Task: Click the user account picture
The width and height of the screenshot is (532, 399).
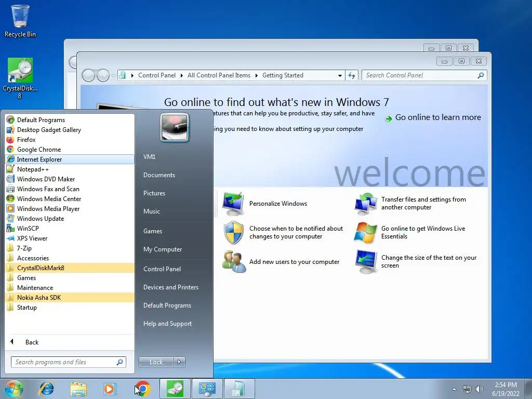Action: [x=175, y=127]
